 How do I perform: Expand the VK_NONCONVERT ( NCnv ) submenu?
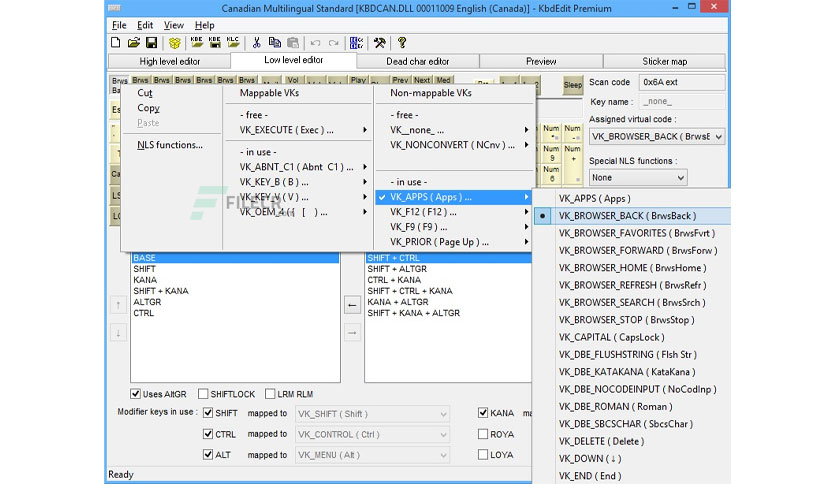click(x=453, y=145)
